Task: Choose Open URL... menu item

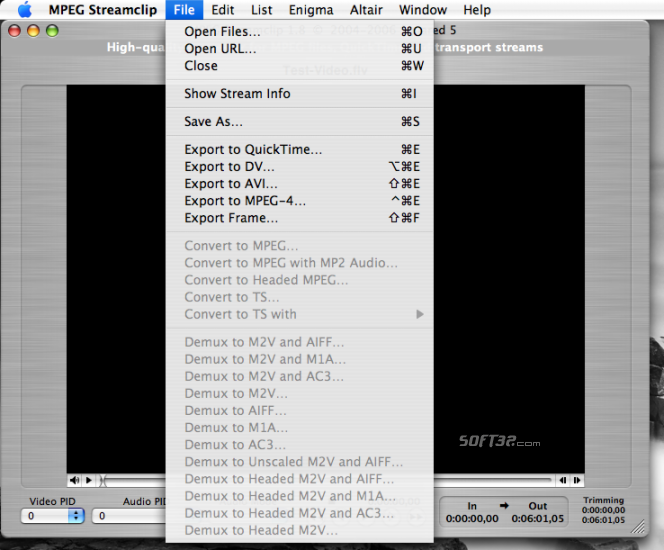Action: pos(299,48)
